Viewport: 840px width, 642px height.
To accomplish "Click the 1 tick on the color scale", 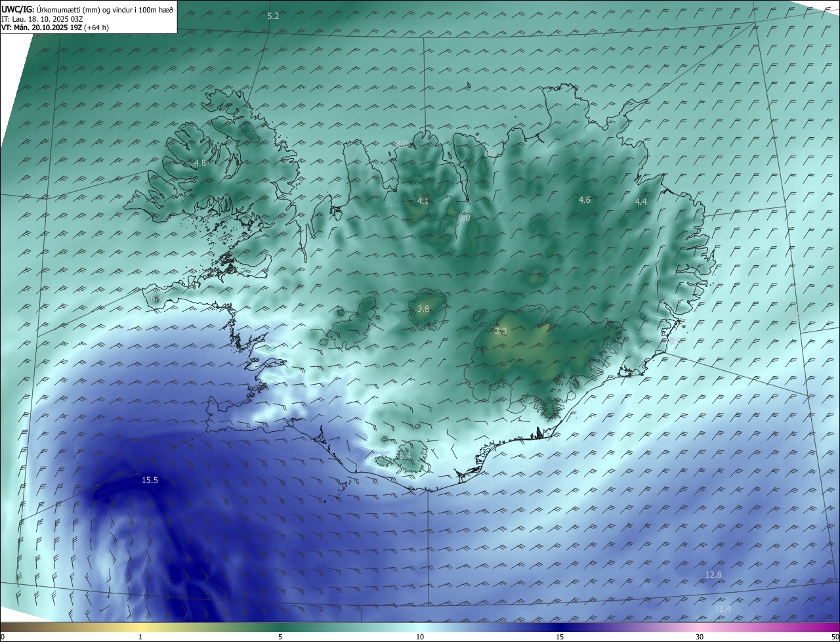I will 140,637.
